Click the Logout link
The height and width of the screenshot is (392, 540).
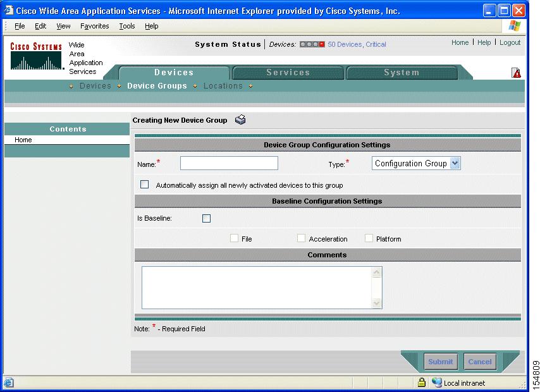(510, 42)
